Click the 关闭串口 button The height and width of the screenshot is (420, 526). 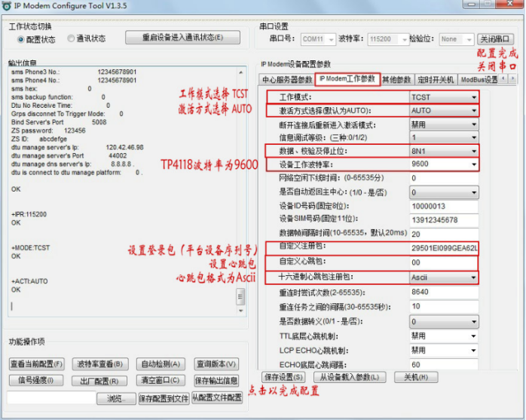pos(497,39)
